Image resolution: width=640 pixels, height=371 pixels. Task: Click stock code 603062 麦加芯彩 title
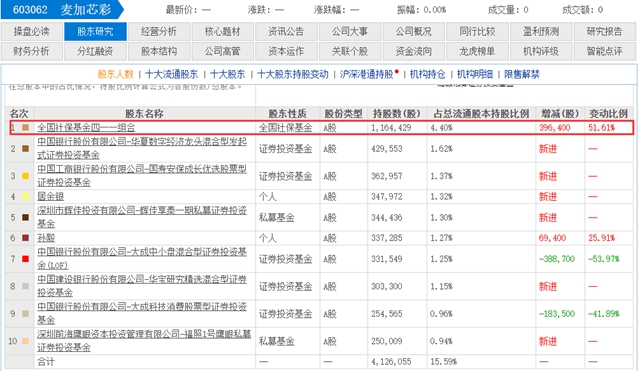click(x=62, y=10)
